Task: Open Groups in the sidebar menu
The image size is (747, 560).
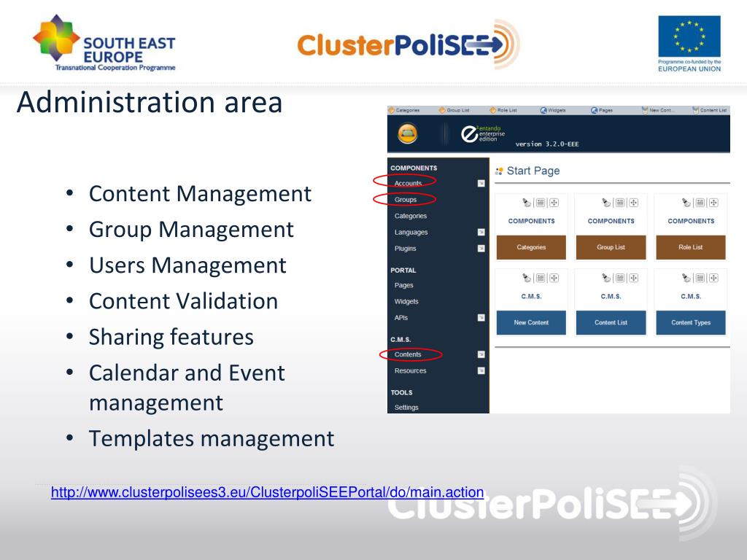Action: pyautogui.click(x=406, y=200)
